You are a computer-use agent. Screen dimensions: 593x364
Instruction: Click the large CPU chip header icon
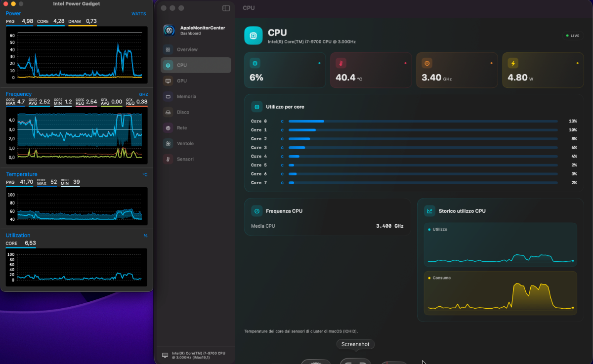coord(254,36)
